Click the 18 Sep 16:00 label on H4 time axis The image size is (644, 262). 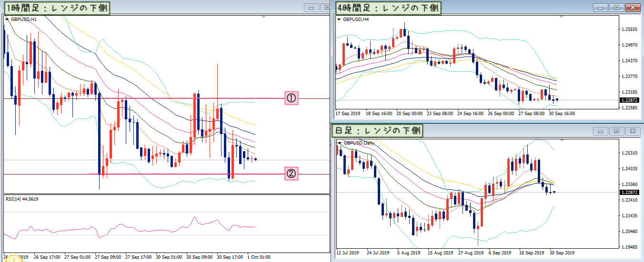(379, 114)
